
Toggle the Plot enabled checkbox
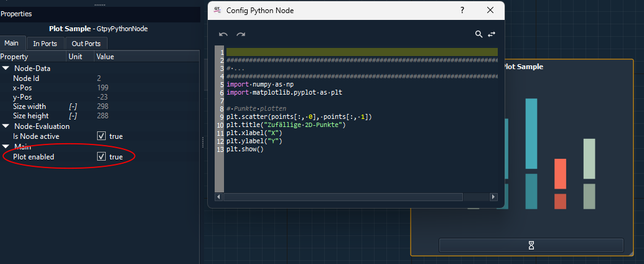(x=101, y=157)
